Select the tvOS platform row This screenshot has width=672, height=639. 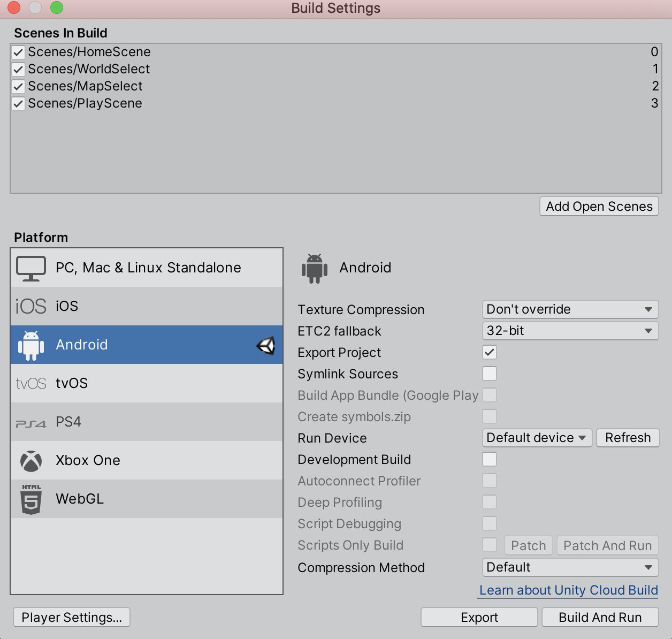click(147, 383)
